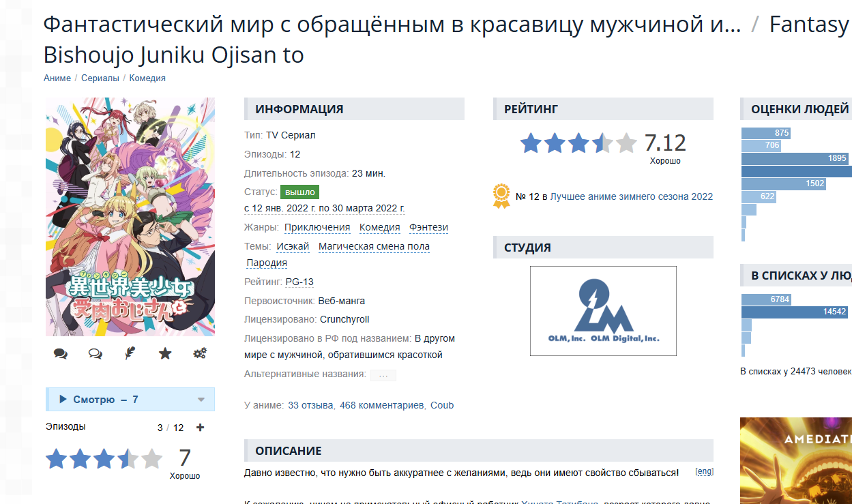This screenshot has height=504, width=852.
Task: Open the Аниме breadcrumb link
Action: point(57,78)
